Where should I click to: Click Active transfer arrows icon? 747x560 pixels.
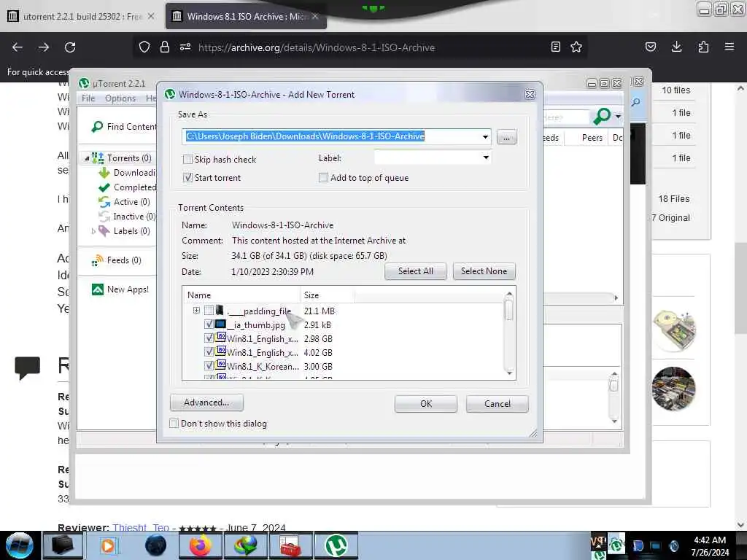pos(104,202)
